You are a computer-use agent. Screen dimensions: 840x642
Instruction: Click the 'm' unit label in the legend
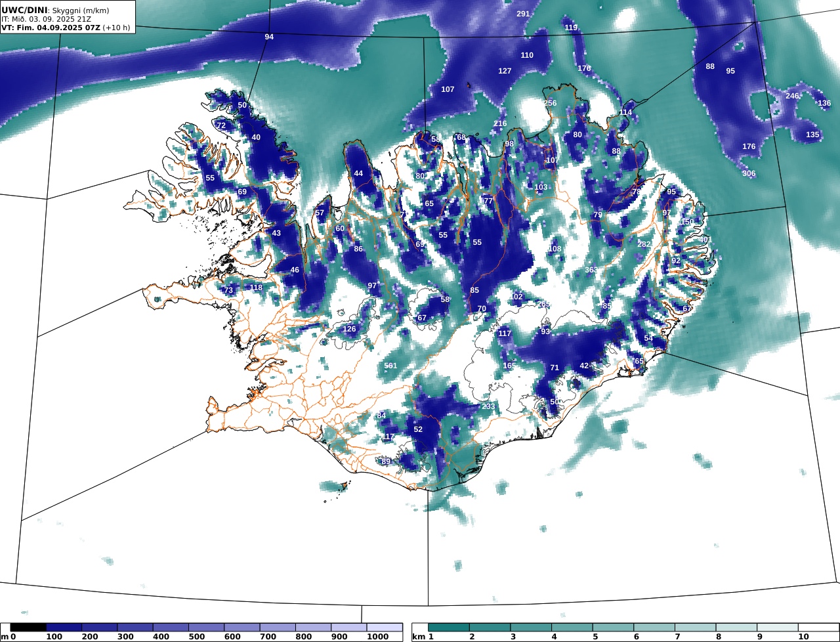5,637
